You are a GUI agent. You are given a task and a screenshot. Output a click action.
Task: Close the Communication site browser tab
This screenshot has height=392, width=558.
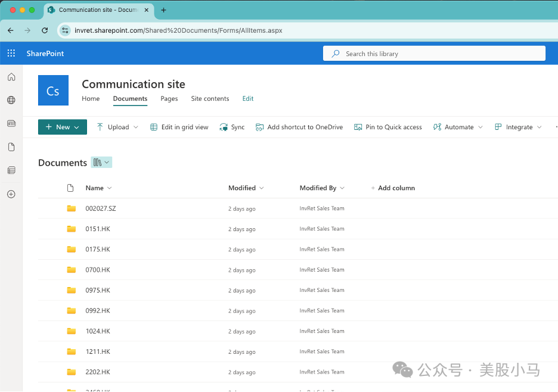point(146,10)
